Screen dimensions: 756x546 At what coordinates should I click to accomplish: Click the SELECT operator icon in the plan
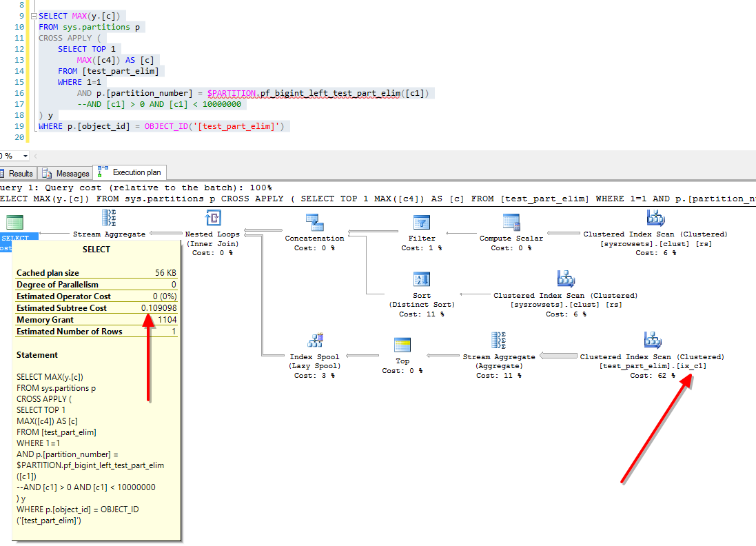pyautogui.click(x=14, y=223)
